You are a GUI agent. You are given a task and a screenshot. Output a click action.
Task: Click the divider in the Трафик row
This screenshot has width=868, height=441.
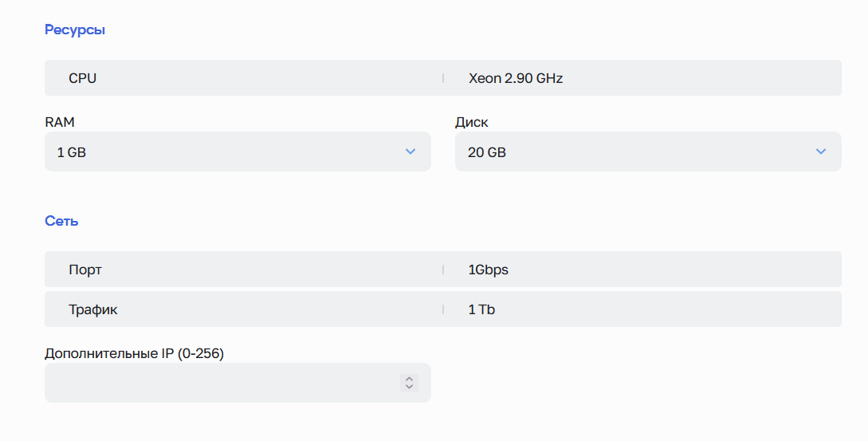443,309
